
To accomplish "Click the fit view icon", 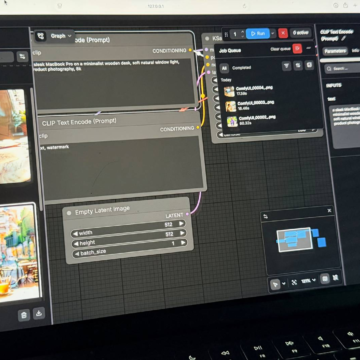I will (294, 282).
